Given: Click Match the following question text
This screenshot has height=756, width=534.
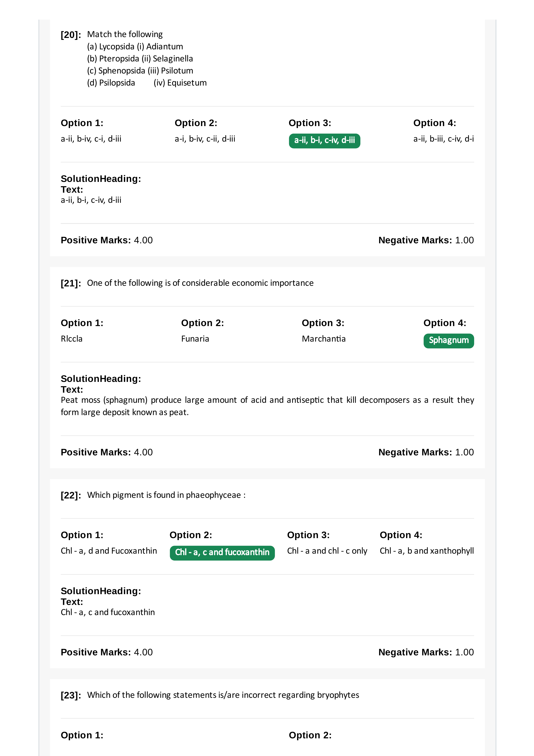Looking at the screenshot, I should (125, 34).
